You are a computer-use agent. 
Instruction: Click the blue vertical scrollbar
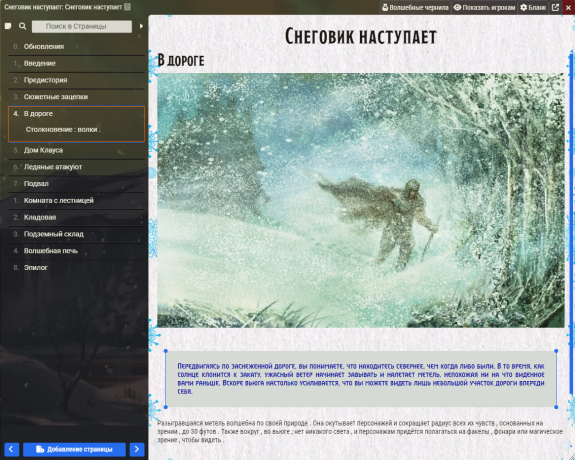[x=571, y=224]
